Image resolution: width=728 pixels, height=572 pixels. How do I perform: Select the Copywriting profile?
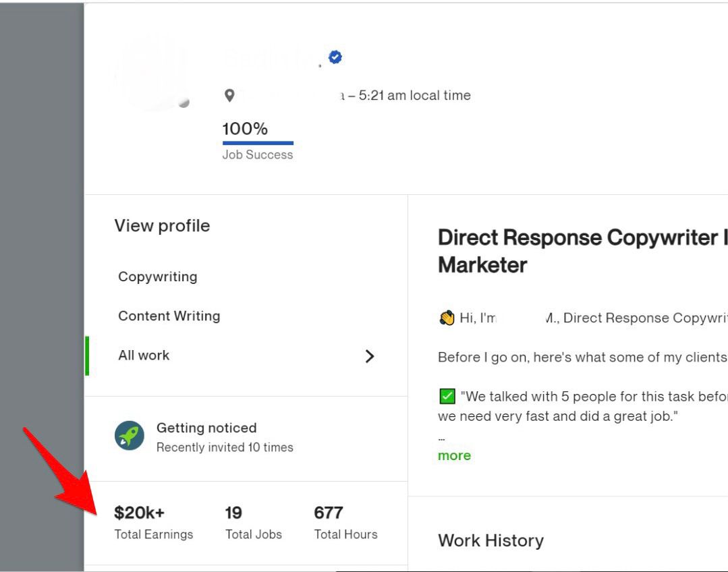[x=158, y=277]
